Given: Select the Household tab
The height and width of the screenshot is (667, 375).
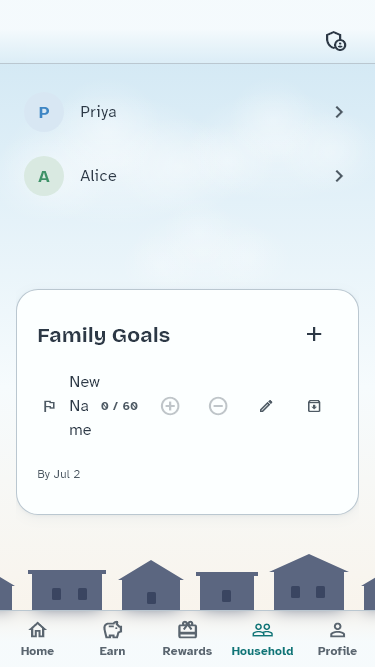Looking at the screenshot, I should [262, 638].
